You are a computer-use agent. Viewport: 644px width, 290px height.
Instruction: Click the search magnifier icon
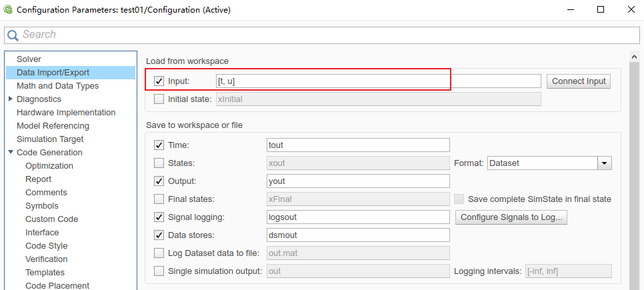tap(13, 35)
